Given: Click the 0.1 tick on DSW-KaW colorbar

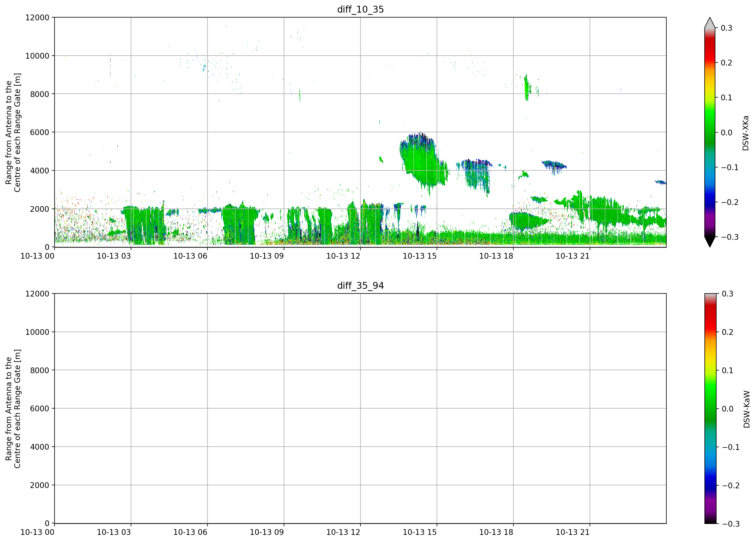Looking at the screenshot, I should pyautogui.click(x=728, y=370).
